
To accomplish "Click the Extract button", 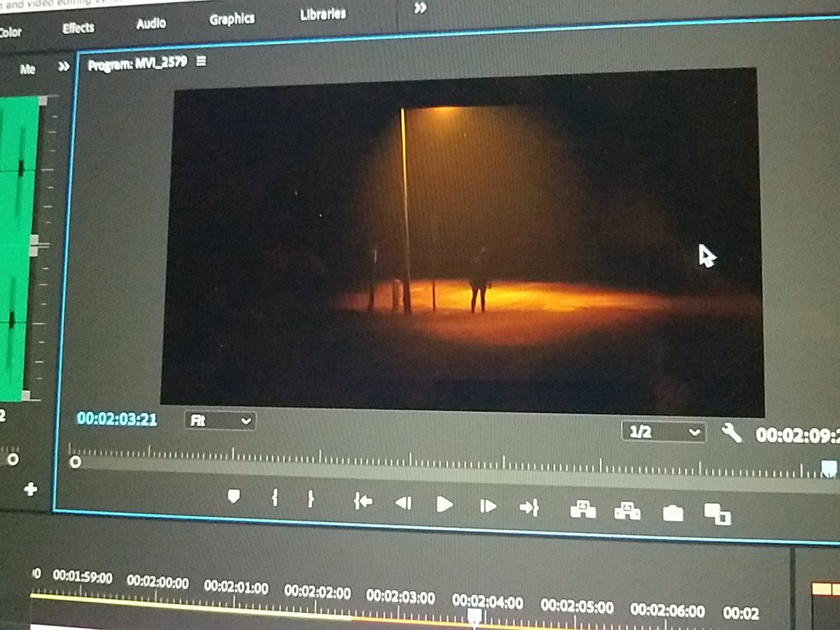I will (x=627, y=511).
